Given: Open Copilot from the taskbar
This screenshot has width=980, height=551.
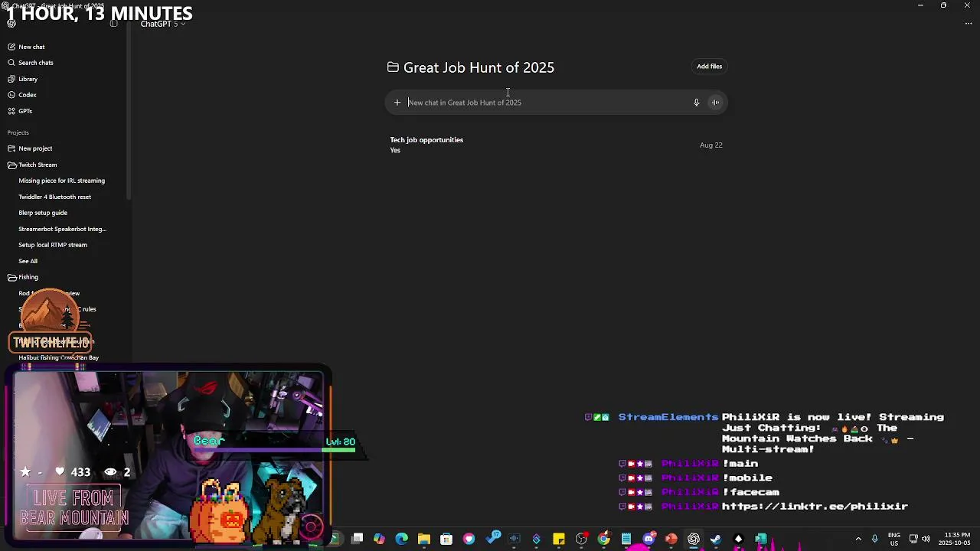Looking at the screenshot, I should (379, 540).
